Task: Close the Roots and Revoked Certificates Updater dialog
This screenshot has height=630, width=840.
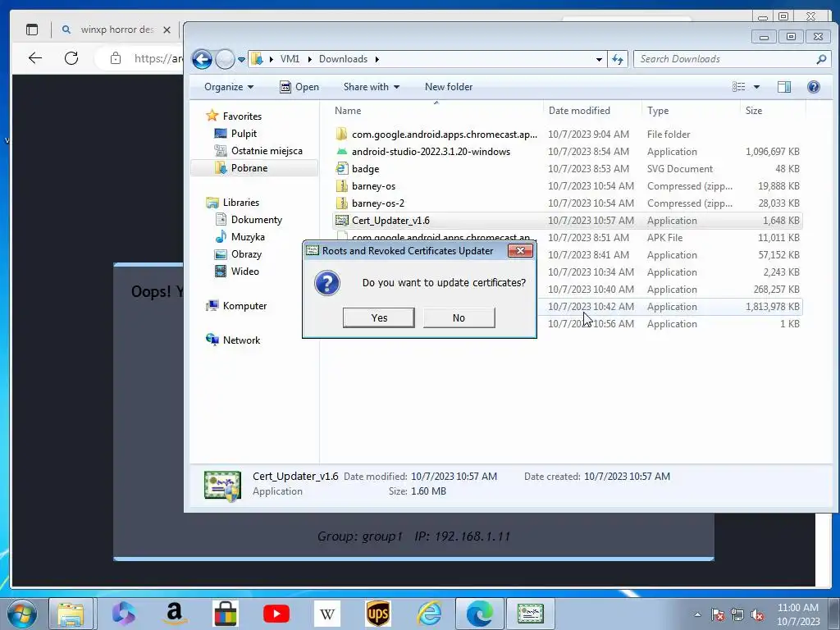Action: [519, 251]
